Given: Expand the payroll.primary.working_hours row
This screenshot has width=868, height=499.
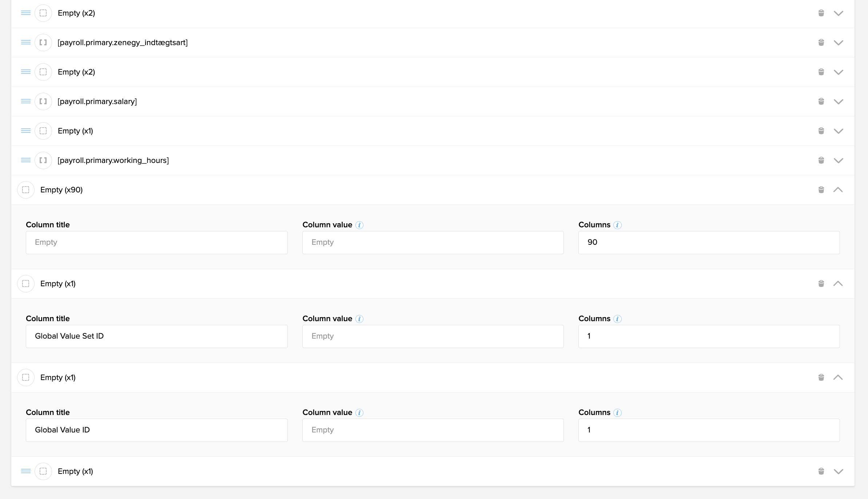Looking at the screenshot, I should (838, 160).
